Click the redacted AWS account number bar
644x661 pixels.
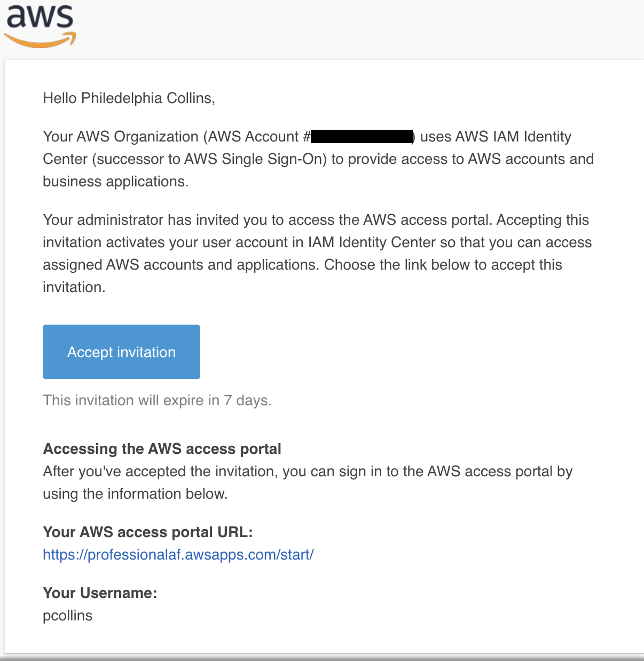(362, 137)
